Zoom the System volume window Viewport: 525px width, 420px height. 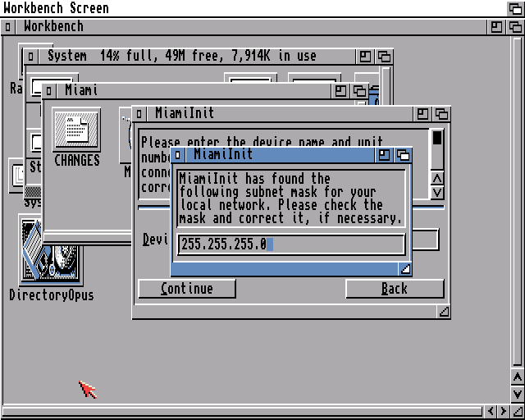(365, 57)
